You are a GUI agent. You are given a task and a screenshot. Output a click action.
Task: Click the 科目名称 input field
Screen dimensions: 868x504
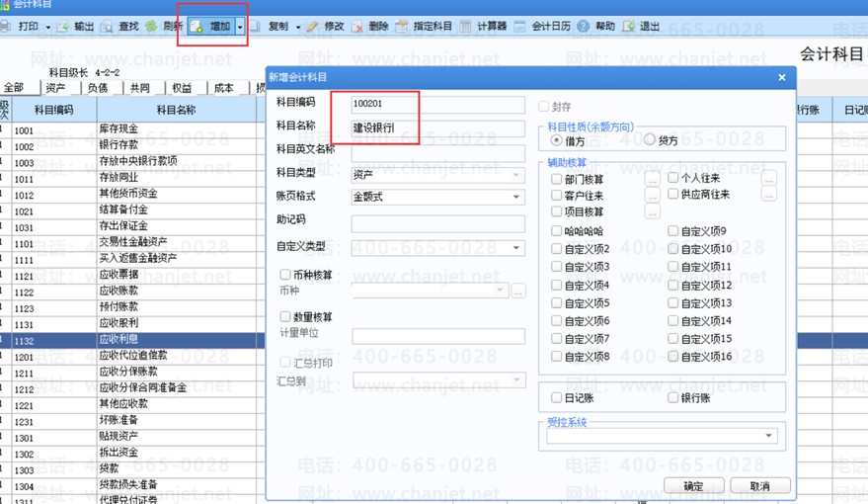[x=437, y=127]
